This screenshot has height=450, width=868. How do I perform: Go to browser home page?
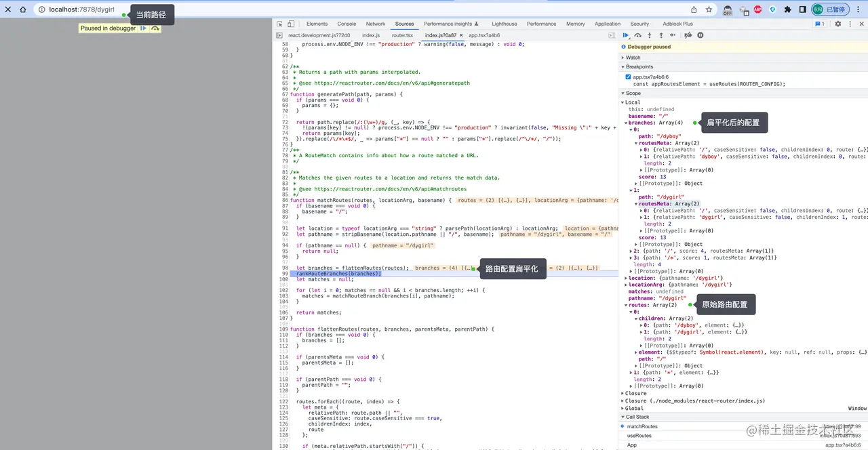pyautogui.click(x=23, y=9)
